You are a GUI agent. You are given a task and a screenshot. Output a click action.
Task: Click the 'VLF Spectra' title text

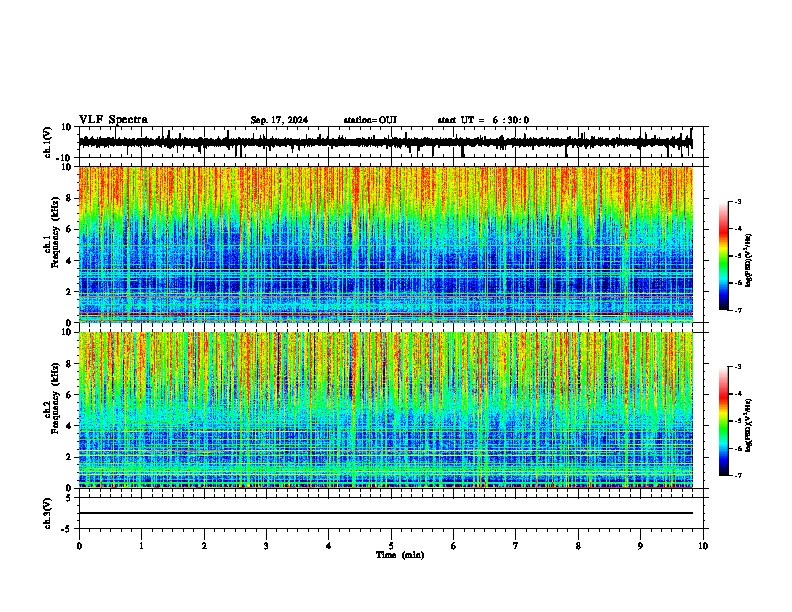(113, 120)
